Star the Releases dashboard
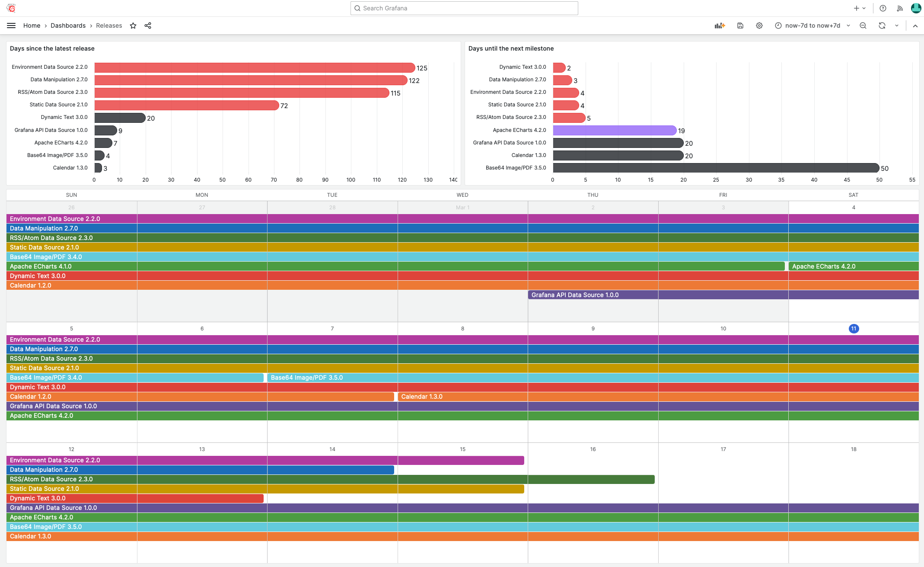This screenshot has height=567, width=924. (133, 26)
